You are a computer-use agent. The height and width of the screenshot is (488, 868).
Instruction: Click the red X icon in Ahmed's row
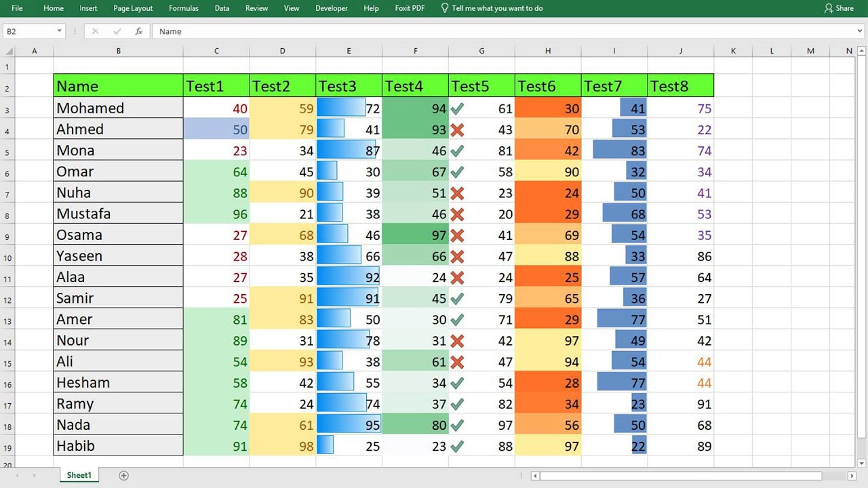(x=458, y=129)
